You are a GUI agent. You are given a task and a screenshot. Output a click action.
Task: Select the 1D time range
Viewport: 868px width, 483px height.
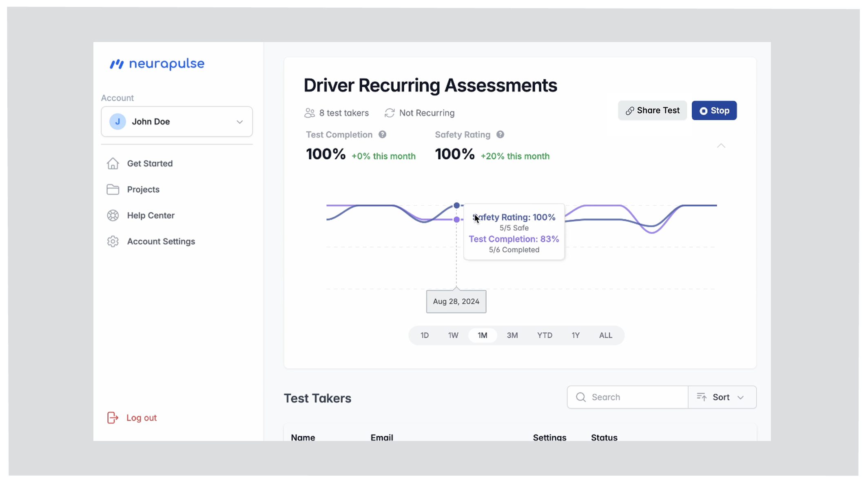[425, 335]
